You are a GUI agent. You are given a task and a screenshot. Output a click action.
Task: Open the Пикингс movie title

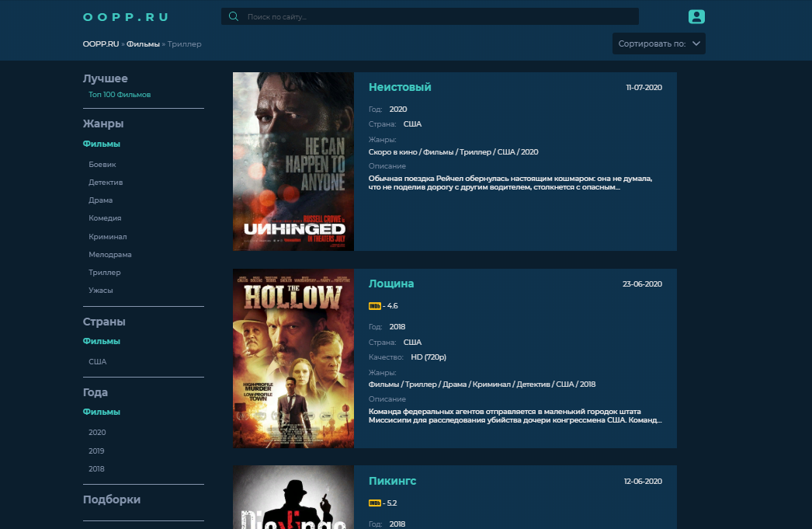(392, 481)
